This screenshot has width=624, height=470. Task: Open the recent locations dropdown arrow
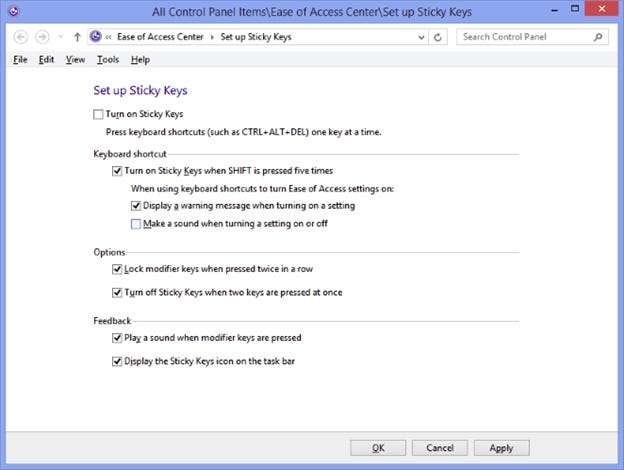click(60, 38)
